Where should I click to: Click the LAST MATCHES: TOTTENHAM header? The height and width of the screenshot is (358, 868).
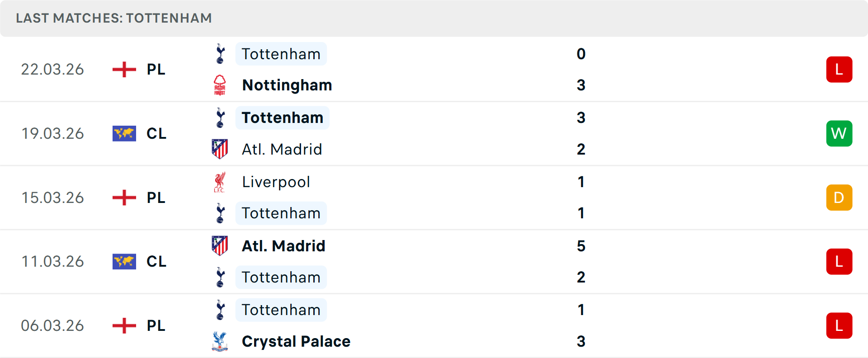pos(113,18)
